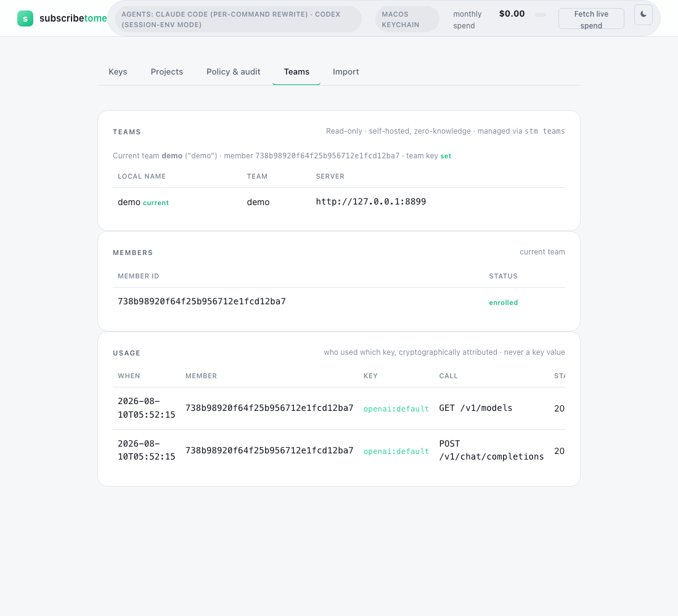Click the stm teams command text
Viewport: 678px width, 616px height.
545,131
